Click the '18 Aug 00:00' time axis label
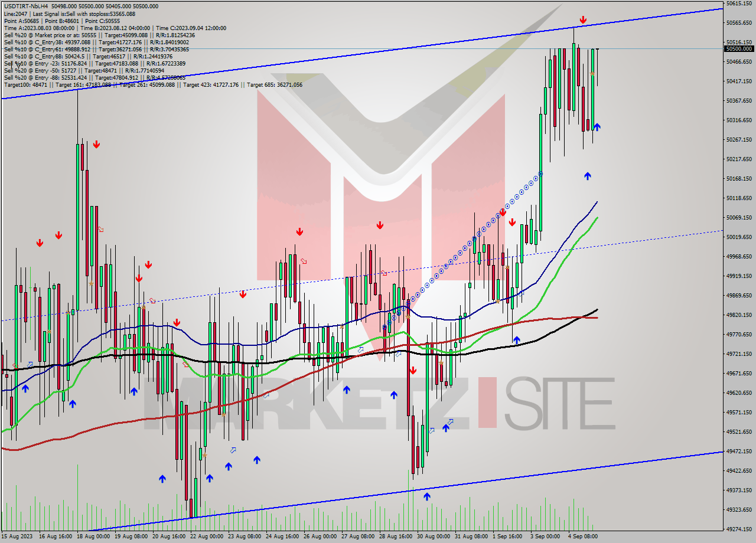Image resolution: width=756 pixels, height=543 pixels. (93, 537)
